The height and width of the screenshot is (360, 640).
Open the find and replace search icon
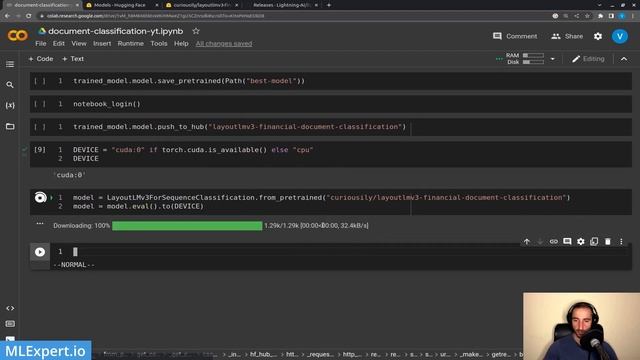tap(10, 85)
